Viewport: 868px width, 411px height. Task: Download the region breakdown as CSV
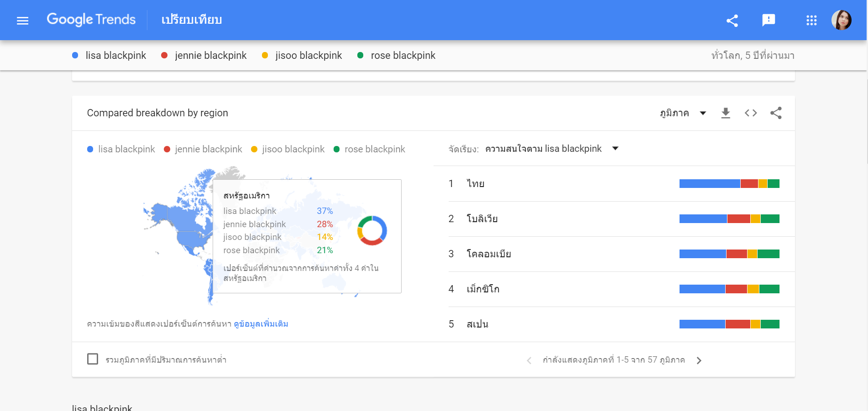pyautogui.click(x=726, y=113)
